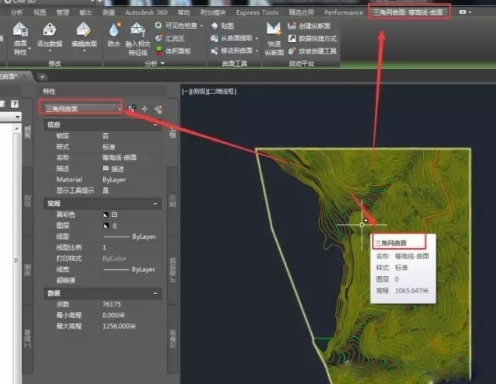Click 最大高程 value 1256.000米
The width and height of the screenshot is (496, 384).
[x=119, y=326]
